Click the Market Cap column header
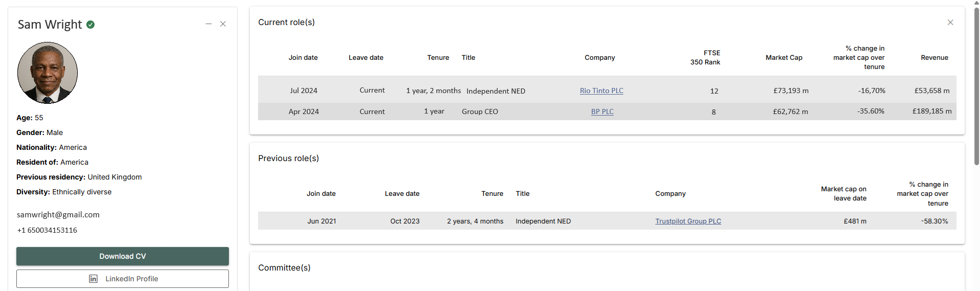The width and height of the screenshot is (980, 291). pyautogui.click(x=784, y=58)
